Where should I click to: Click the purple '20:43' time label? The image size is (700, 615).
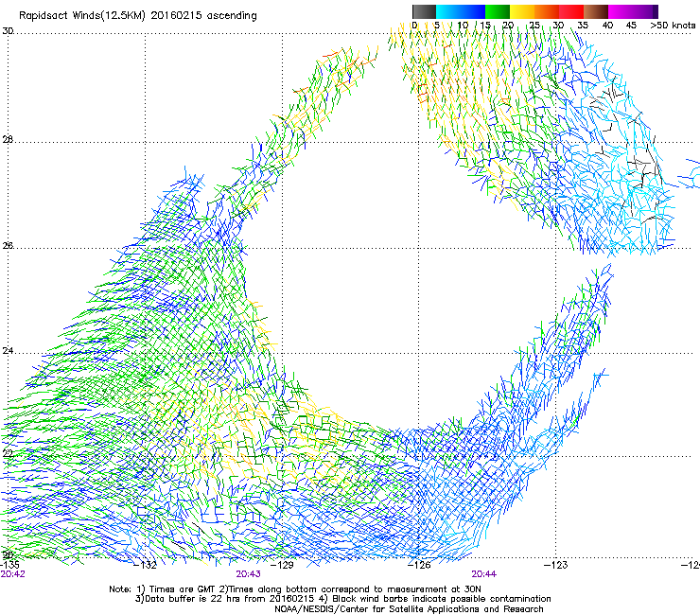[248, 574]
